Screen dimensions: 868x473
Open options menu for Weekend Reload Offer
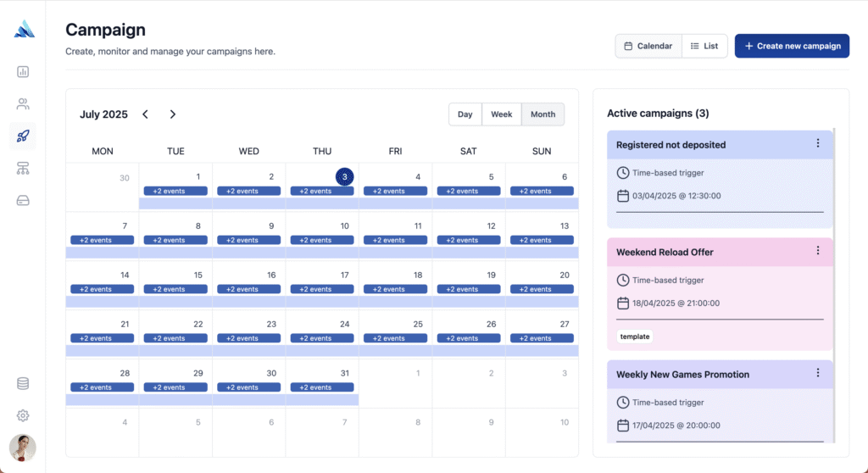pos(818,251)
